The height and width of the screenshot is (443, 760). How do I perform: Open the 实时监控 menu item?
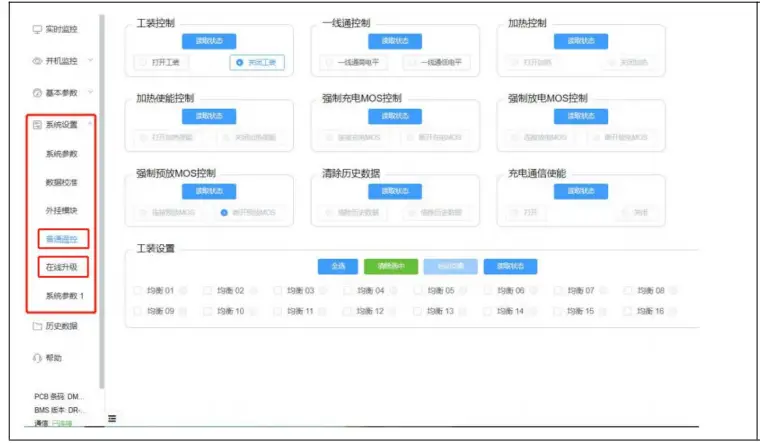61,30
